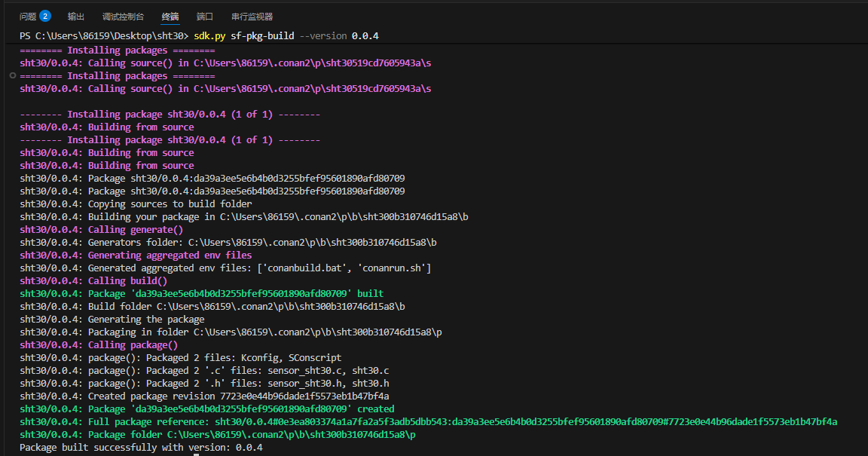Image resolution: width=868 pixels, height=456 pixels.
Task: Click the path on the Build folder line
Action: (280, 307)
